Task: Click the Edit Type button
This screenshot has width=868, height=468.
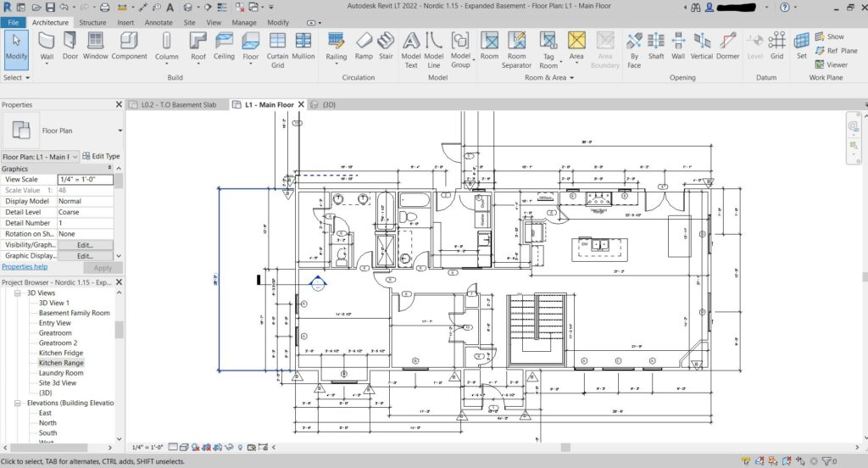Action: tap(101, 156)
